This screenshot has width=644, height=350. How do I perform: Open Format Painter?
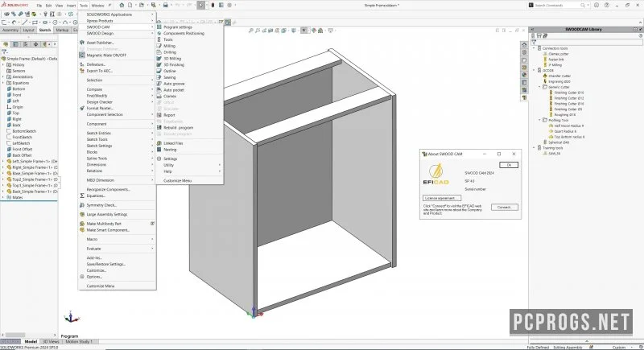click(x=99, y=109)
